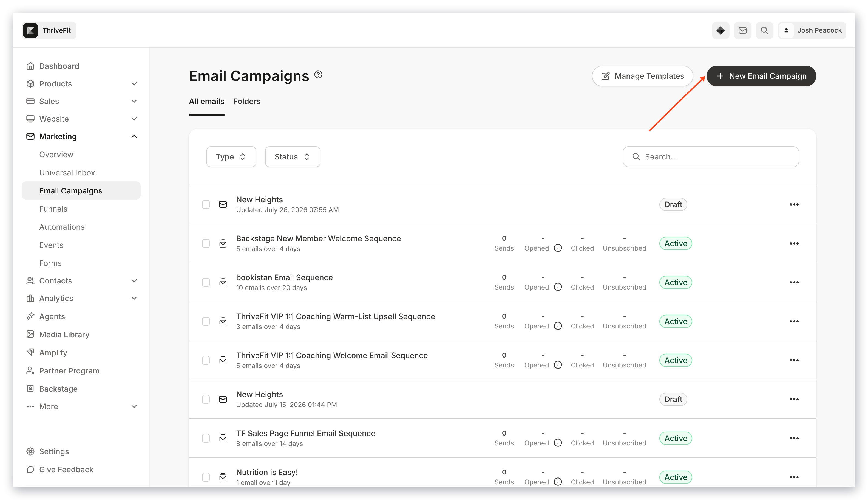The height and width of the screenshot is (500, 868).
Task: Open Partner Program in sidebar
Action: 69,371
